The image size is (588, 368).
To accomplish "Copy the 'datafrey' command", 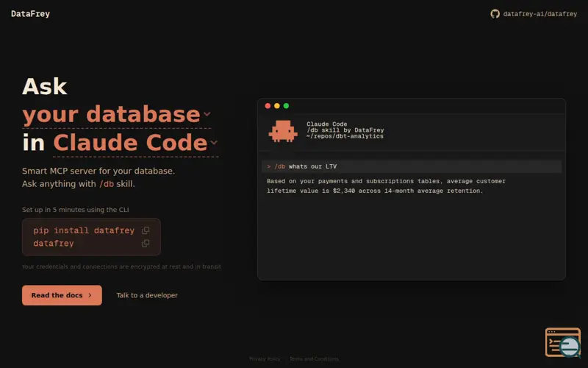I will (x=146, y=244).
